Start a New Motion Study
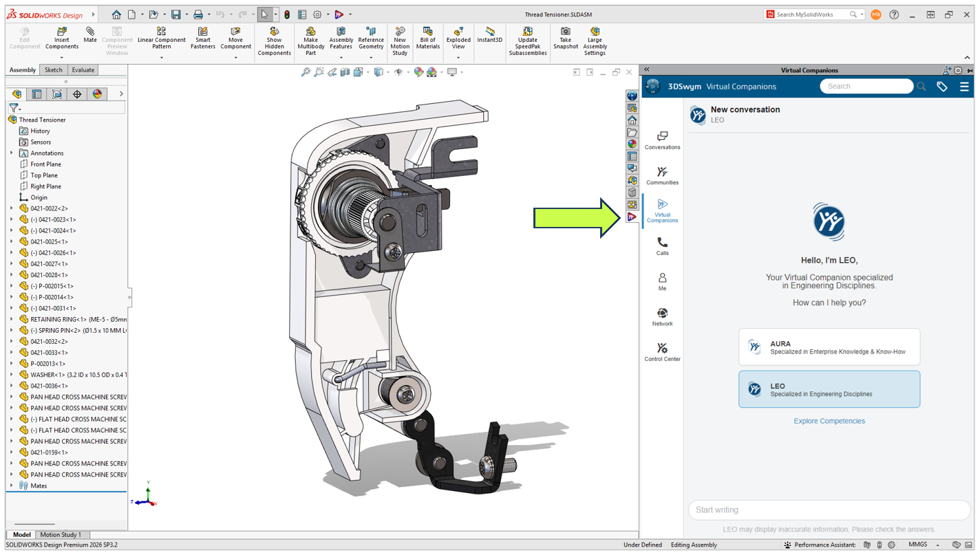 click(400, 41)
